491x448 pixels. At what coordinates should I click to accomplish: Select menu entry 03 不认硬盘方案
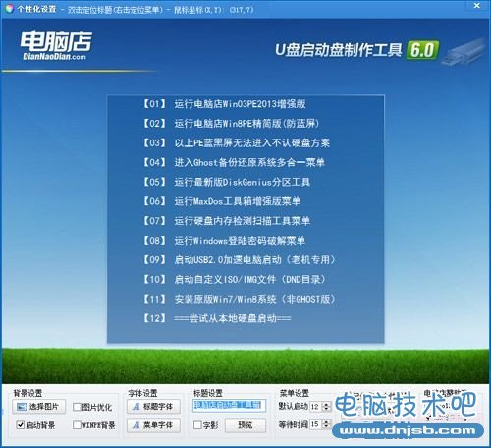point(236,142)
